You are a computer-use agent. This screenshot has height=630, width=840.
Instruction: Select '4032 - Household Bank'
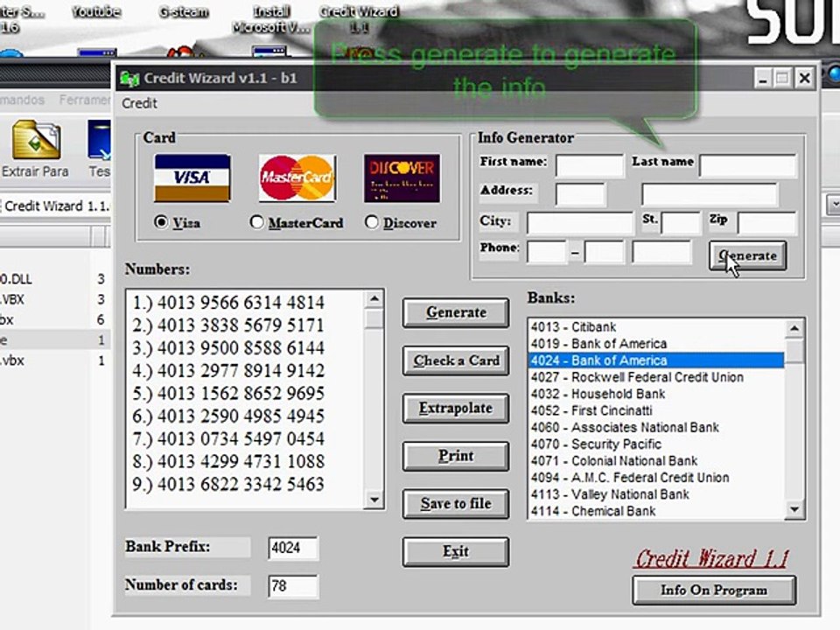coord(655,395)
